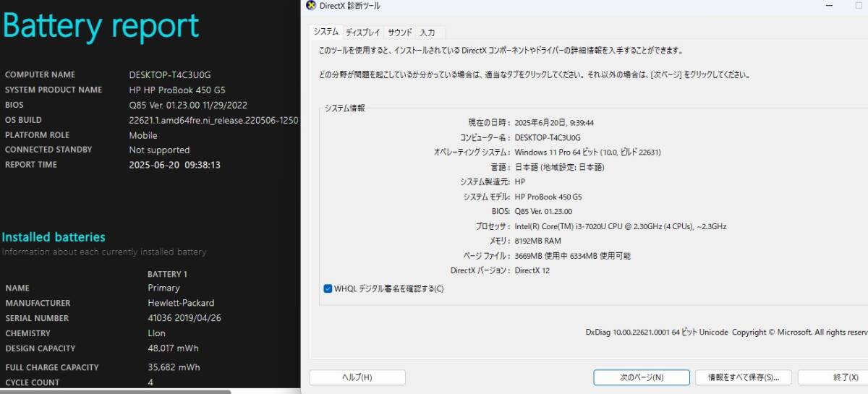The image size is (868, 394).
Task: Click 情報をすべて保存(S)... button
Action: [744, 377]
